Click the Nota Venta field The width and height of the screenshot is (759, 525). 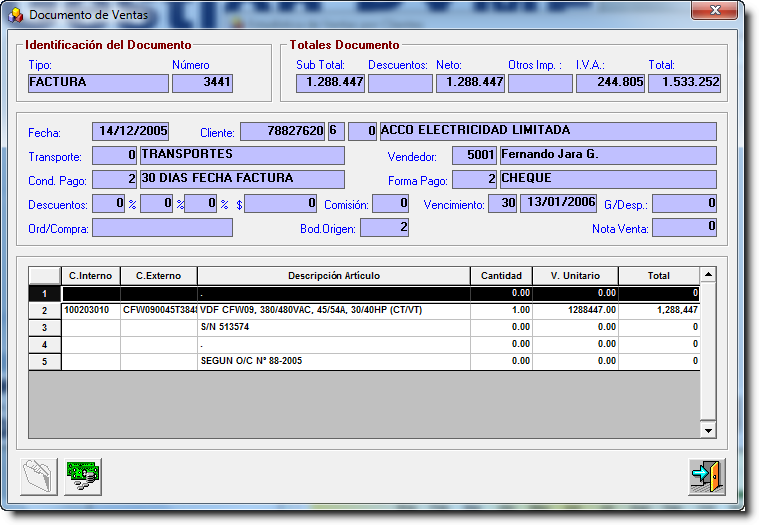tap(684, 227)
